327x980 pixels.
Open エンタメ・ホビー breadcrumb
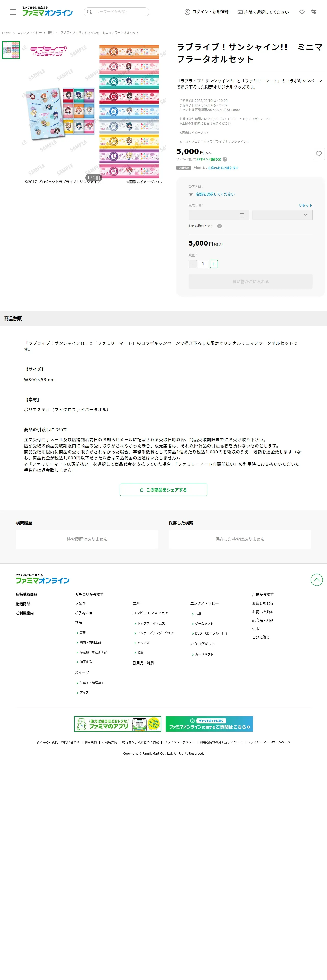coord(29,33)
